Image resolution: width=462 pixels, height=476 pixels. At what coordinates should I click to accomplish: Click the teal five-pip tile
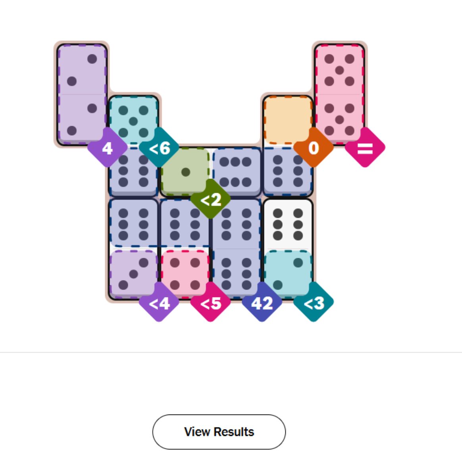133,119
